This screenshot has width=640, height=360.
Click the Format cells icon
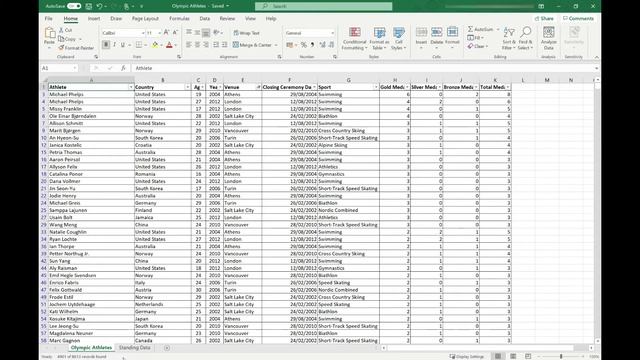click(452, 32)
